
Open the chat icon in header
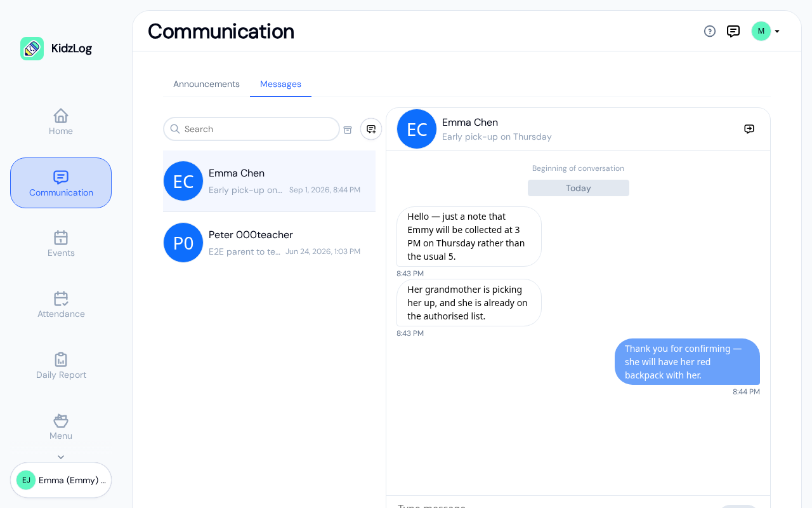coord(733,31)
